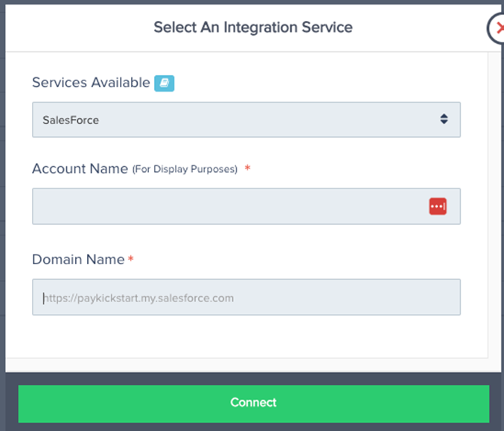Open the SalesForce services dropdown

tap(246, 120)
